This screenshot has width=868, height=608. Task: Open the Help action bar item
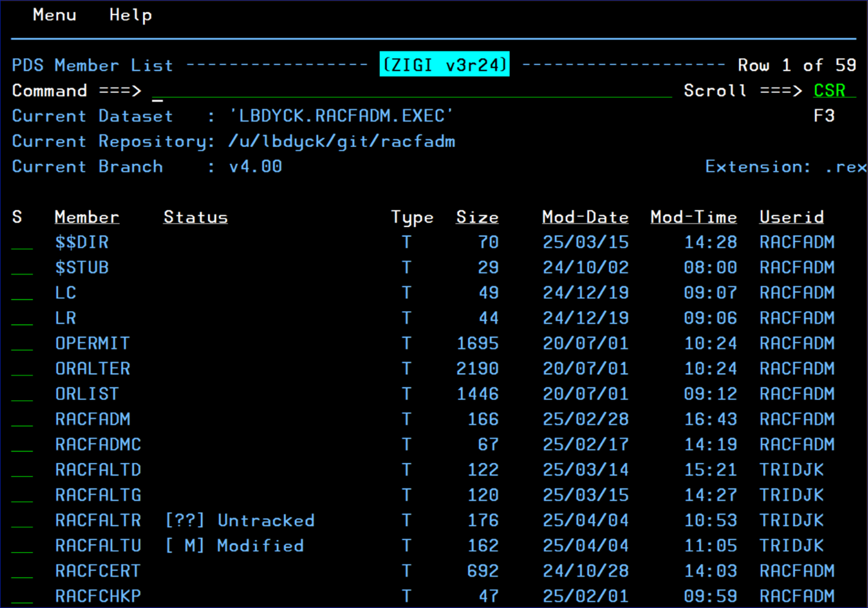coord(129,15)
